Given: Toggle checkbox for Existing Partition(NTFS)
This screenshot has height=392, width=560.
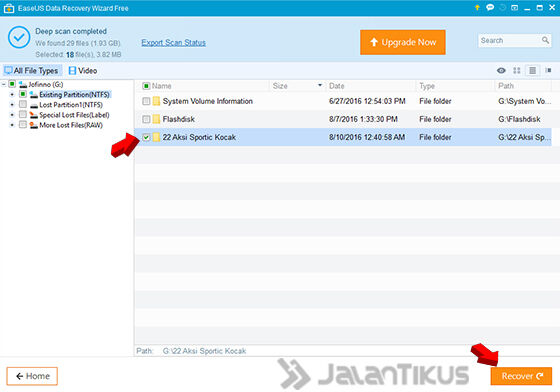Looking at the screenshot, I should [x=23, y=94].
